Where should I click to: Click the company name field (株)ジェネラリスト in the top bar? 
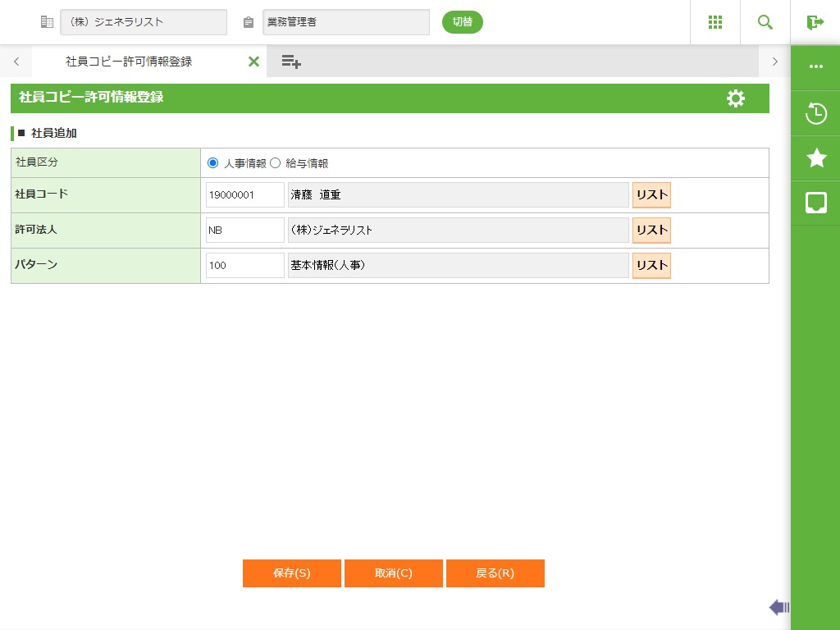click(144, 22)
